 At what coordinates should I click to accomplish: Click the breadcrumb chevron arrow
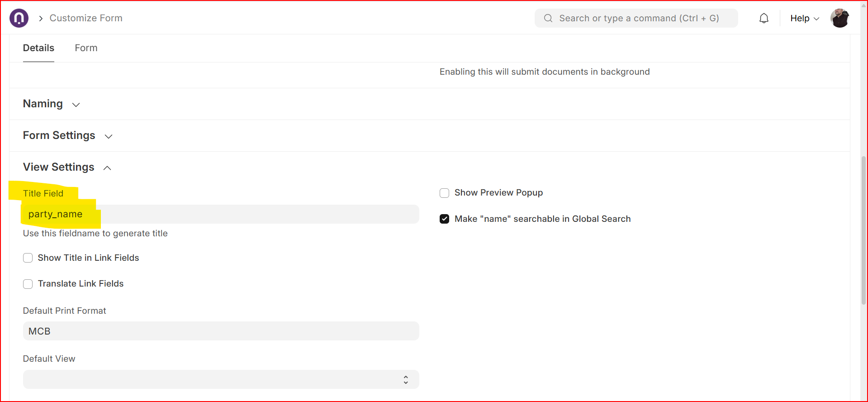(41, 18)
